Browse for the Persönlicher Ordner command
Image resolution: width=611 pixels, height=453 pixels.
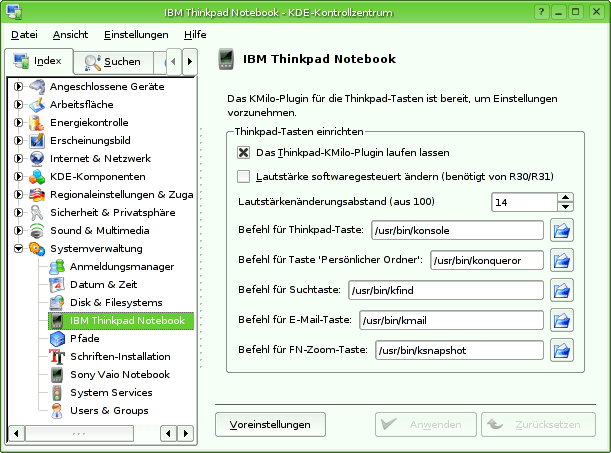pyautogui.click(x=562, y=260)
